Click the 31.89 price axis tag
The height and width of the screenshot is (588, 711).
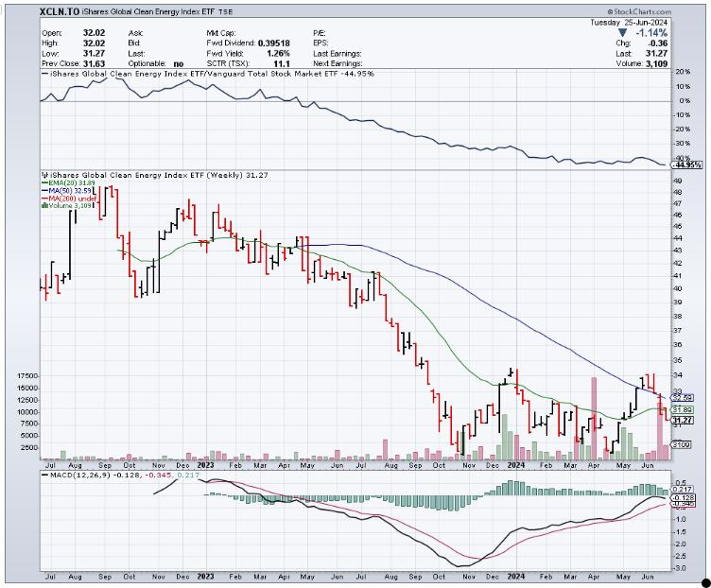(682, 410)
